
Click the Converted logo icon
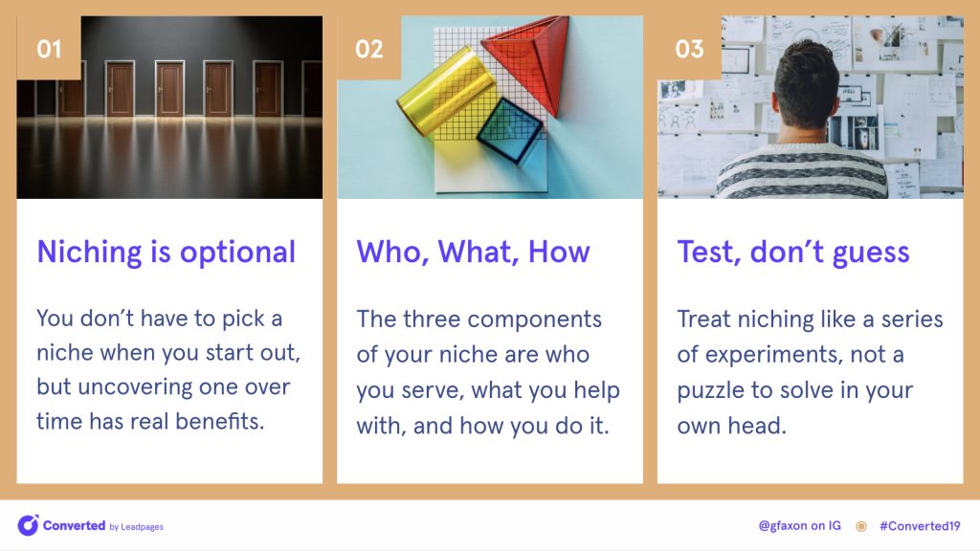(x=28, y=525)
